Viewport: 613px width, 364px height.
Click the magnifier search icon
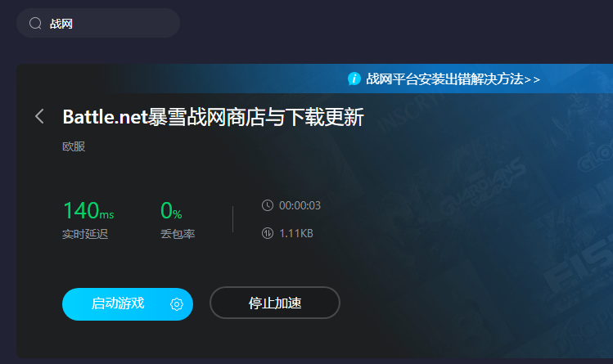pos(35,24)
